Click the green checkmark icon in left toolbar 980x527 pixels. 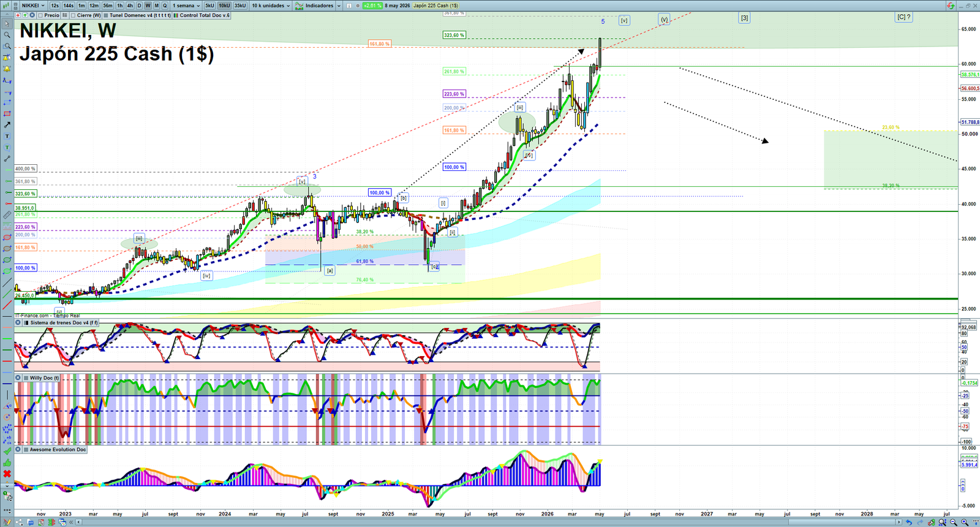click(7, 452)
